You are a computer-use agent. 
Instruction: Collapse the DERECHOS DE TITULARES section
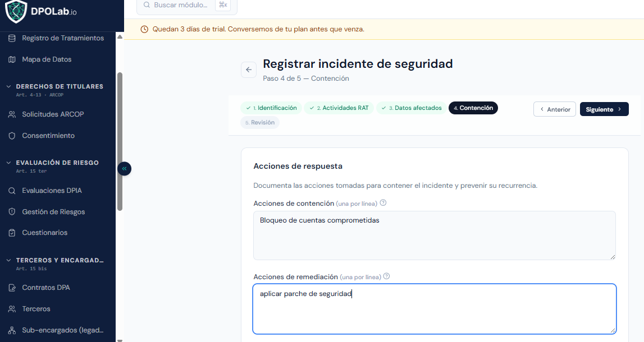coord(8,86)
